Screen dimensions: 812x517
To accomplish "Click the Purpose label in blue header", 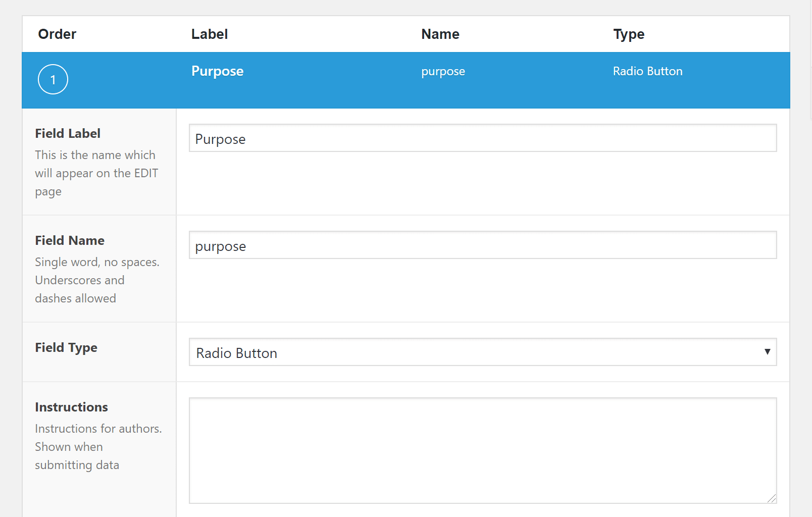I will 217,71.
